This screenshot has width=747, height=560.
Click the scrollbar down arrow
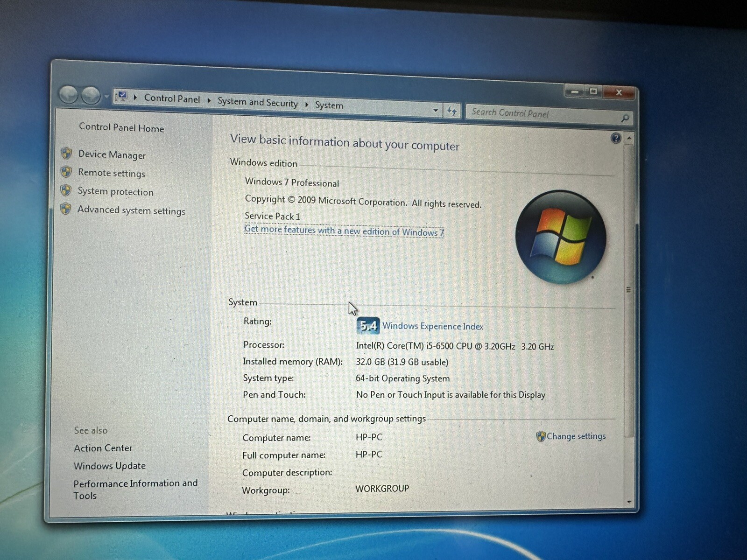629,502
